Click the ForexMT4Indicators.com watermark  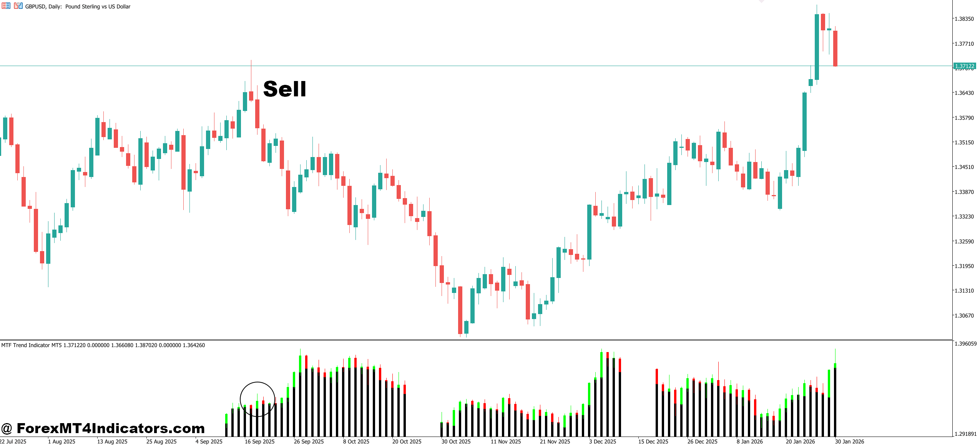click(103, 428)
